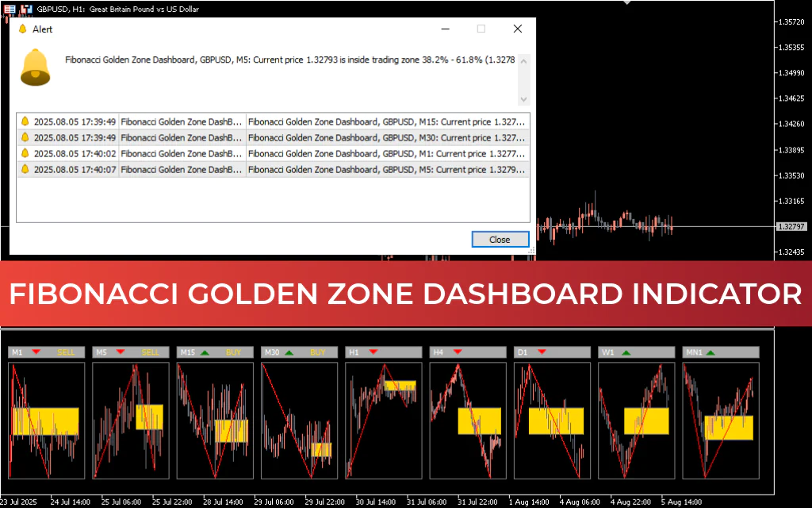Click the tiled chart-list icon at top-left
Viewport: 812px width, 508px height.
pyautogui.click(x=10, y=10)
